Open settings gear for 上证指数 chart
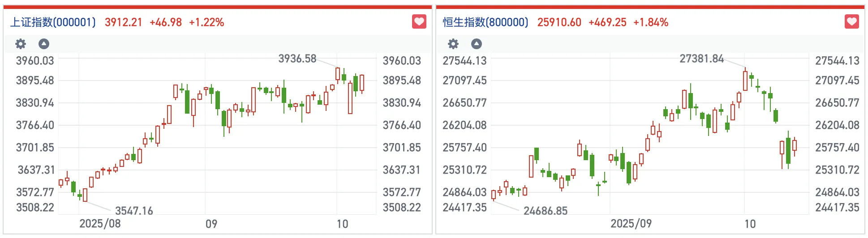 pyautogui.click(x=21, y=44)
